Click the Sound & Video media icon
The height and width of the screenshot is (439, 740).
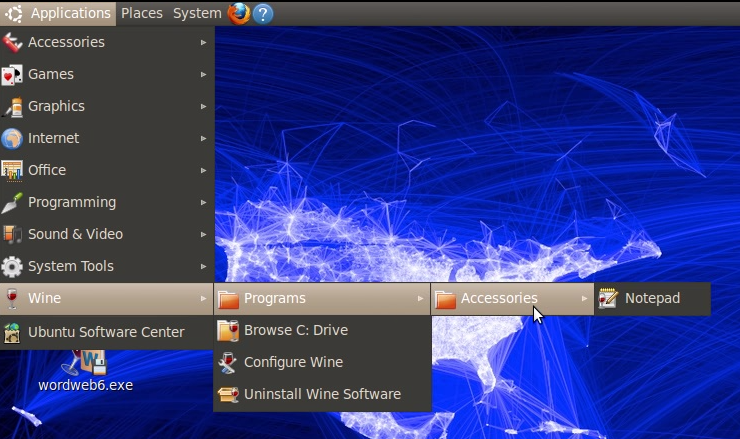point(12,234)
